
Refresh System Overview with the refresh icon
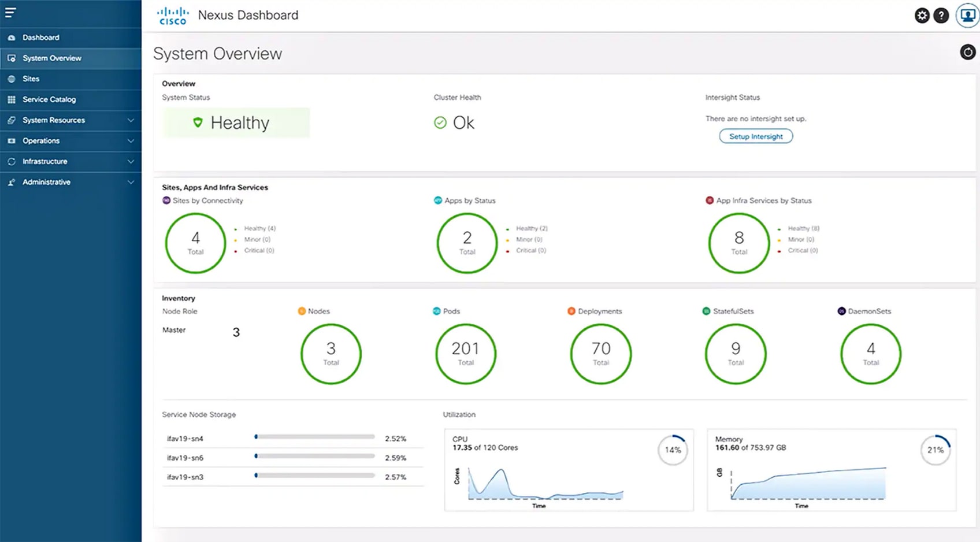(968, 52)
